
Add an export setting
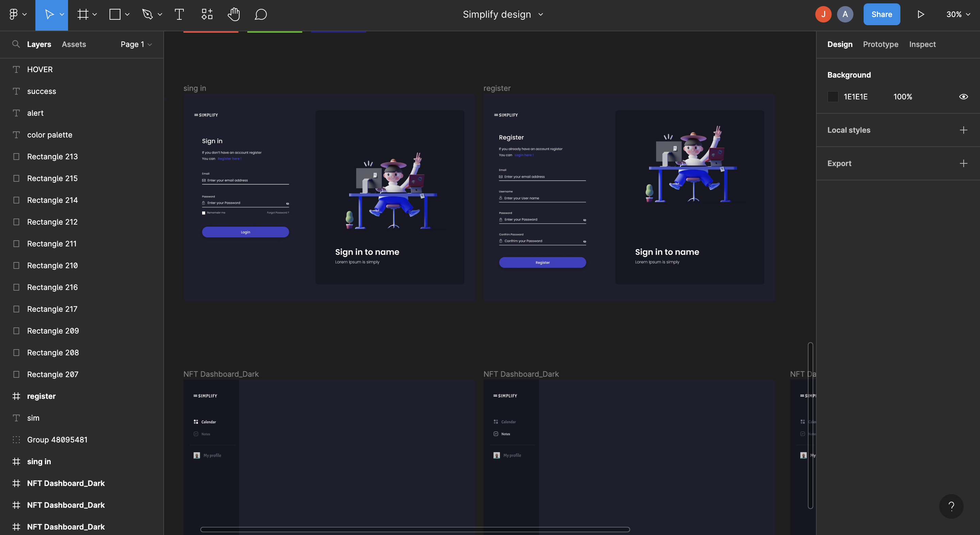tap(963, 163)
